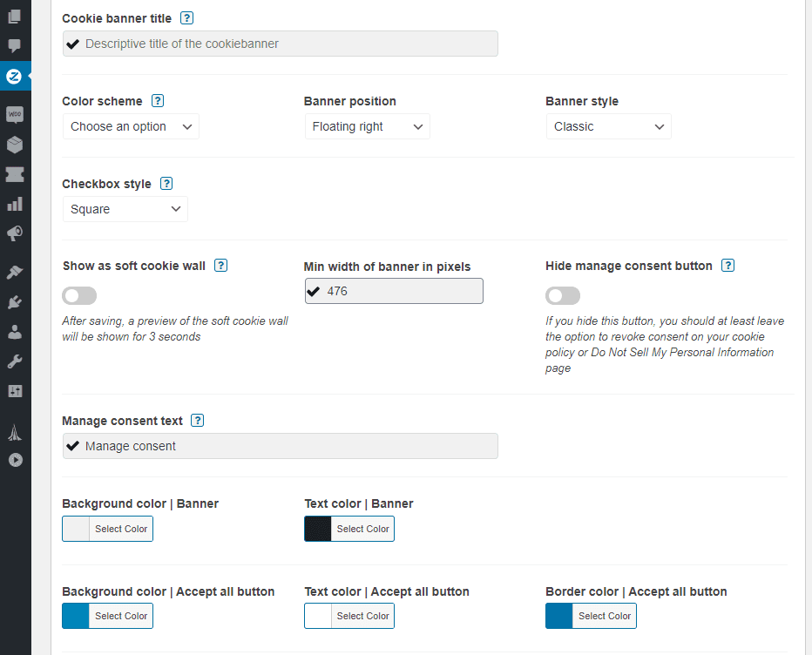Open the Banner position dropdown
This screenshot has width=812, height=655.
pos(367,125)
